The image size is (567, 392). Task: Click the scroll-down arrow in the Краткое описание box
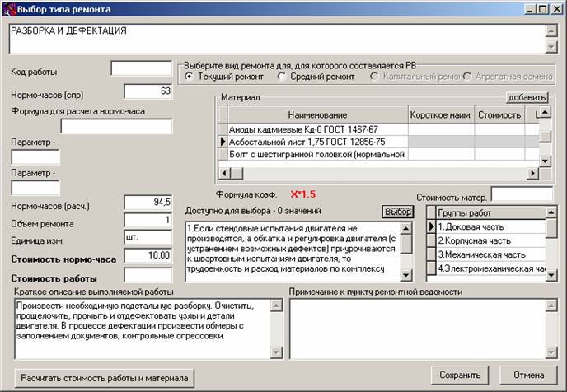tap(276, 352)
